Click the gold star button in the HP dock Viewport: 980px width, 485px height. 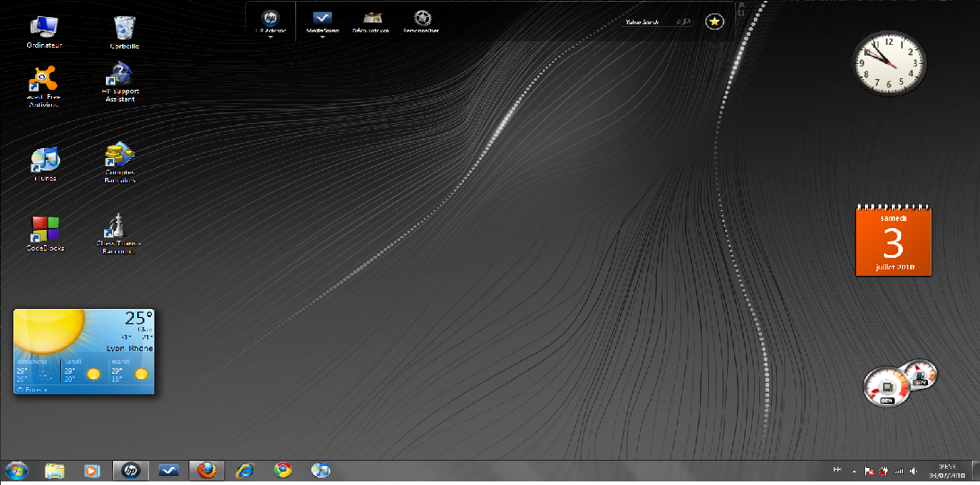(713, 22)
